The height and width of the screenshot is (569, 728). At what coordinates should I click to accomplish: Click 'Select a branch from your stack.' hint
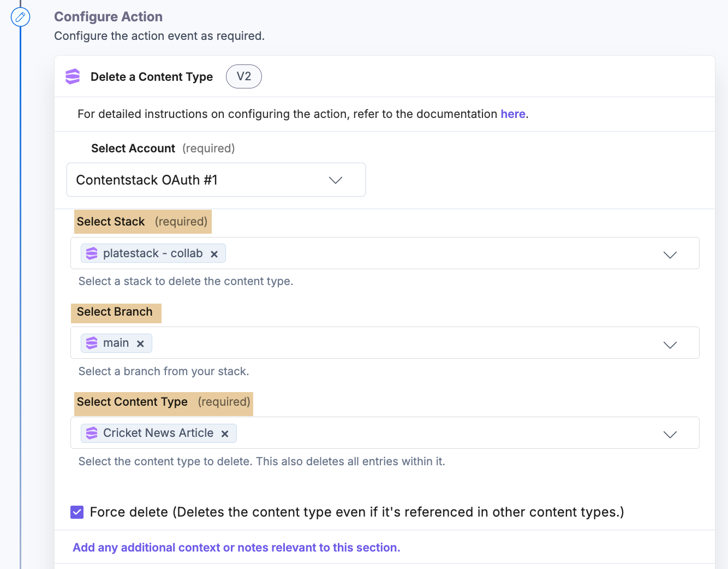coord(164,371)
